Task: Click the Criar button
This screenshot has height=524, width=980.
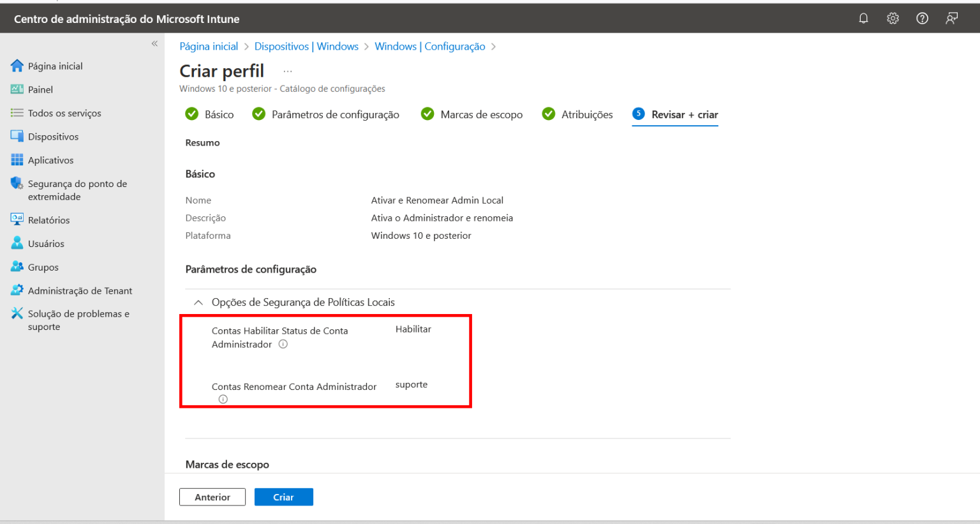Action: click(283, 497)
